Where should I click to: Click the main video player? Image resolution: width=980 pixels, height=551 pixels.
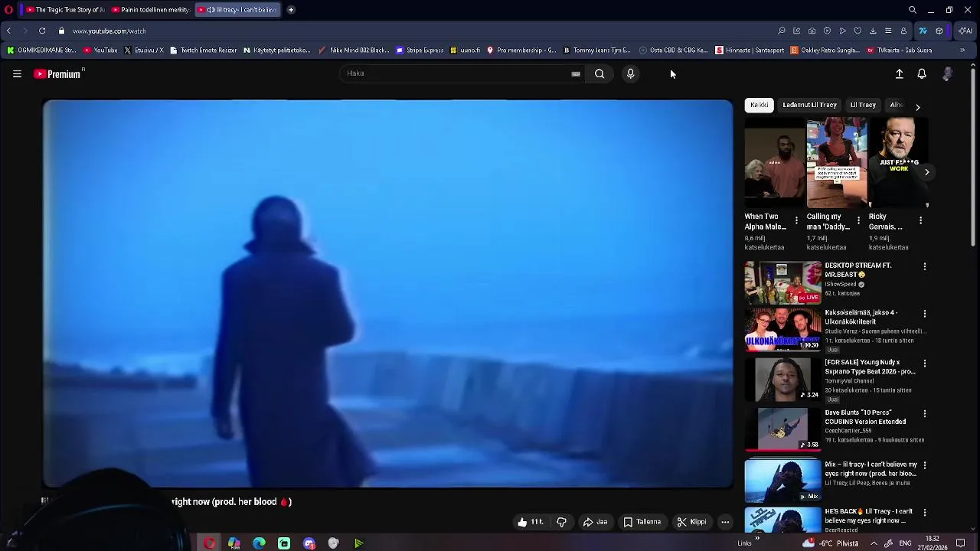pos(387,294)
